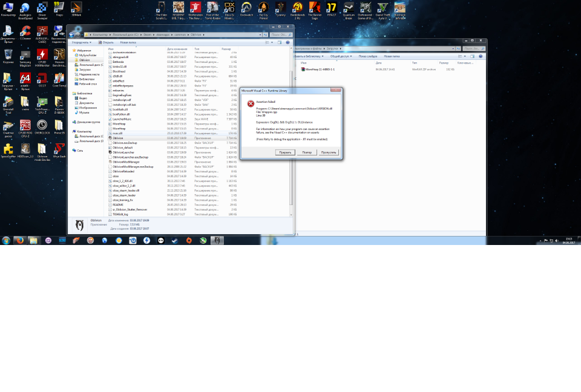Click the search field in Oblivion folder window

280,34
